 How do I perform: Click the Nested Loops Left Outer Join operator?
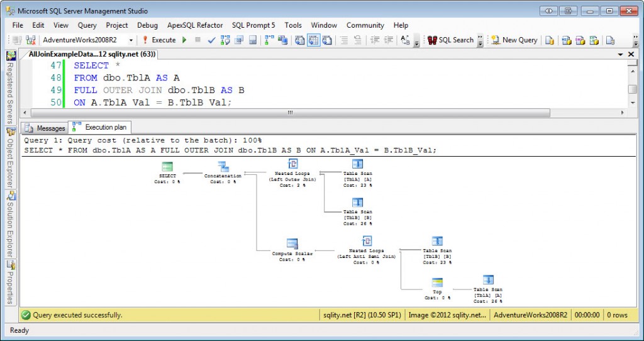pos(292,164)
